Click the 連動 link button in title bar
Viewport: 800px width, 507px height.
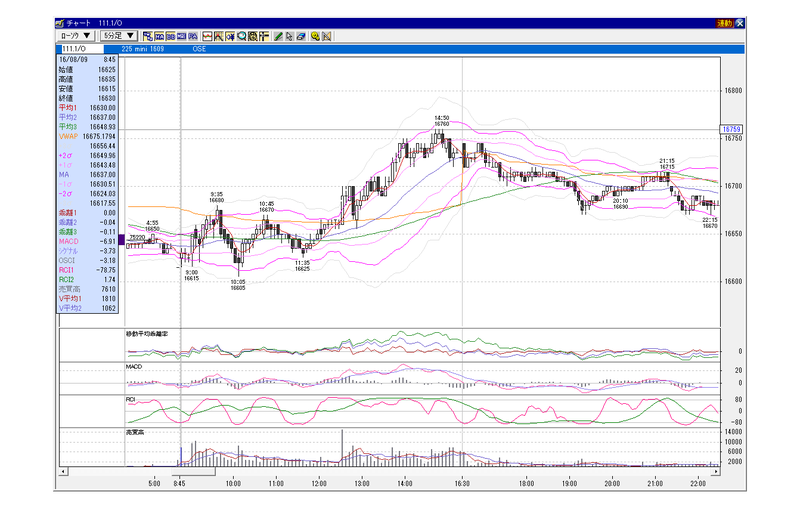(x=724, y=23)
